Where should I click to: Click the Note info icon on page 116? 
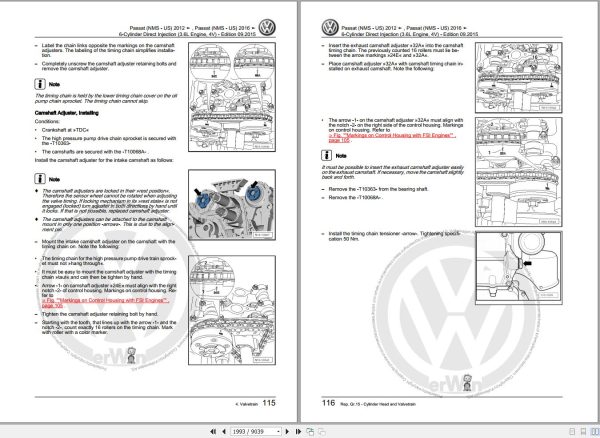point(326,155)
